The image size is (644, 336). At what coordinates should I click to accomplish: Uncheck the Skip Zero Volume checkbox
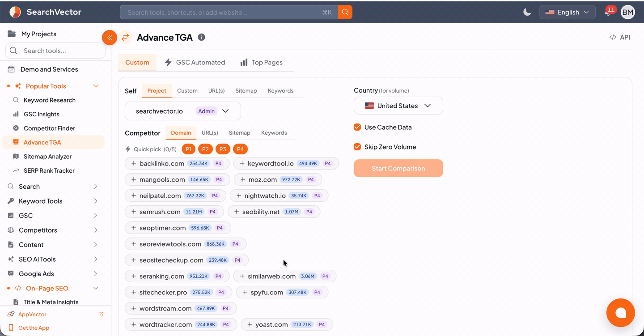[x=357, y=147]
